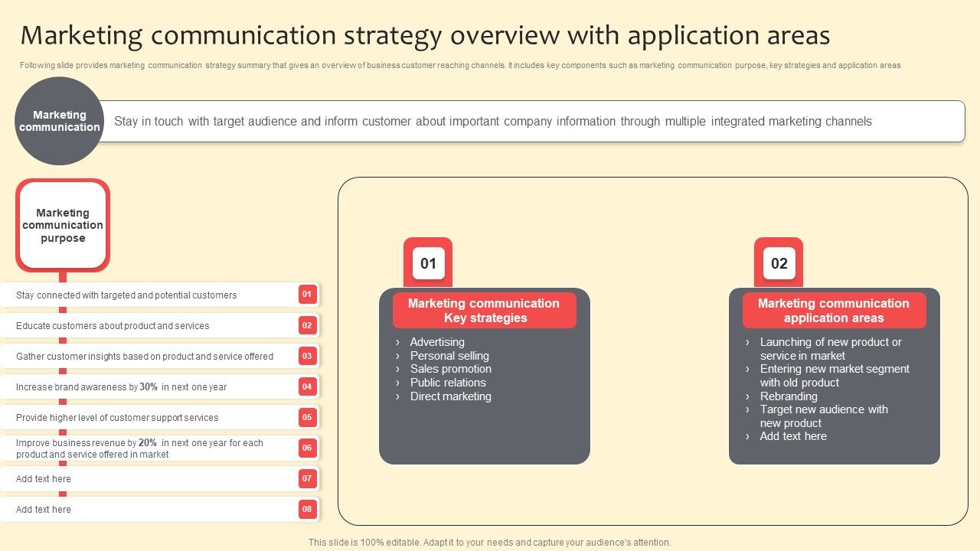
Task: Click 'Marketing communication application areas' header
Action: [x=834, y=311]
